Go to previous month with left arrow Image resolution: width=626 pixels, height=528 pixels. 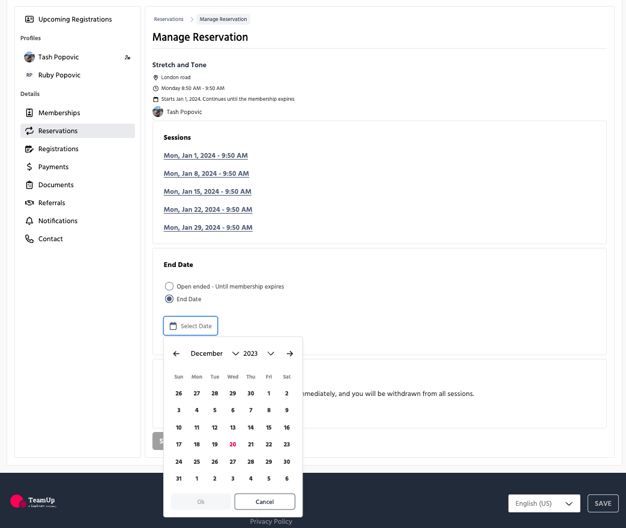coord(177,354)
